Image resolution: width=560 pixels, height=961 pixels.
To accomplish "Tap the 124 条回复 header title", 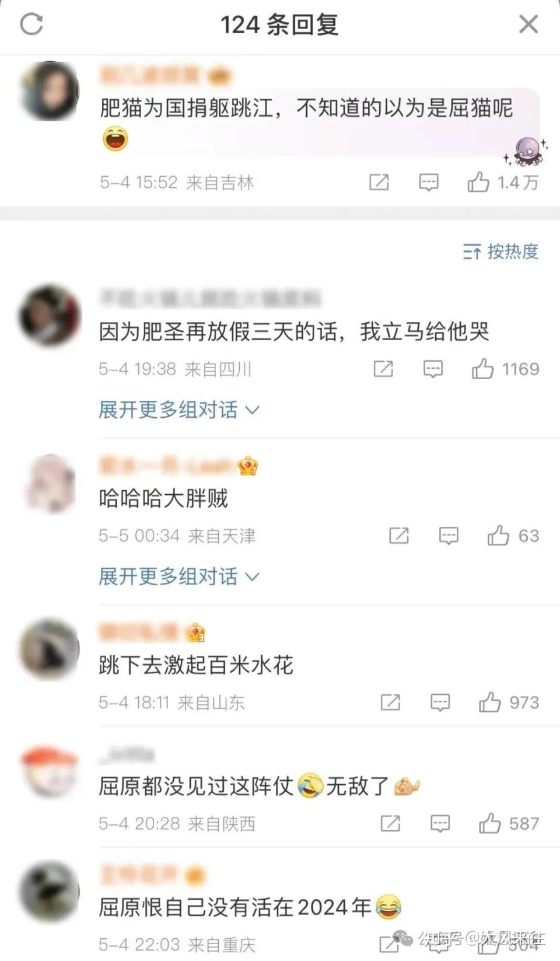I will pos(279,25).
